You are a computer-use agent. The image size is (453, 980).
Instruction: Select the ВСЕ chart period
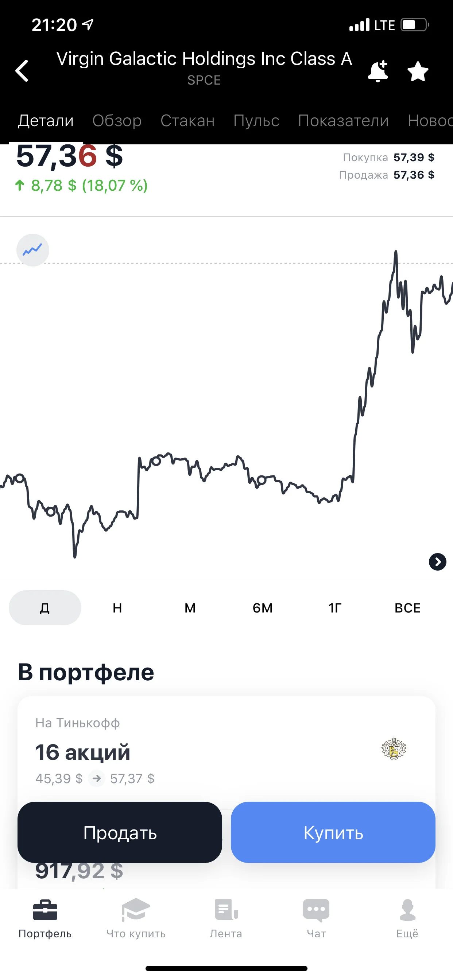tap(407, 607)
